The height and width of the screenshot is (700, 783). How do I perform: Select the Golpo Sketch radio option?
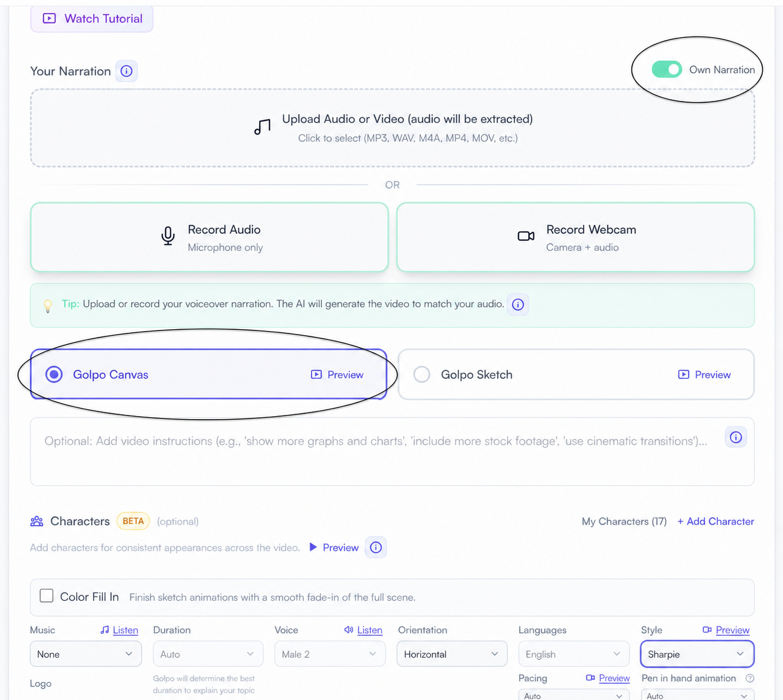(422, 375)
